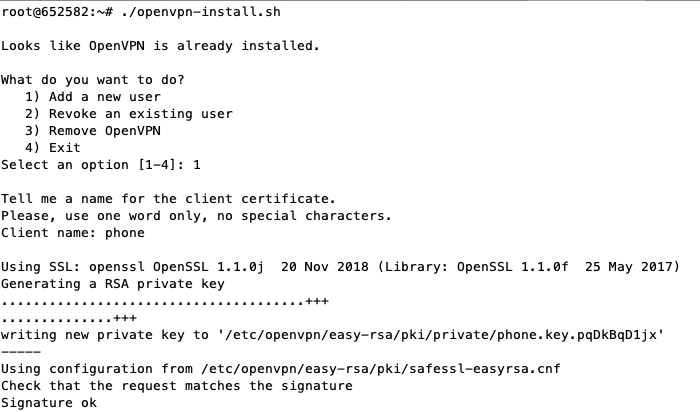
Task: Click the safessl-easyrsa.cnf configuration path
Action: [x=380, y=369]
